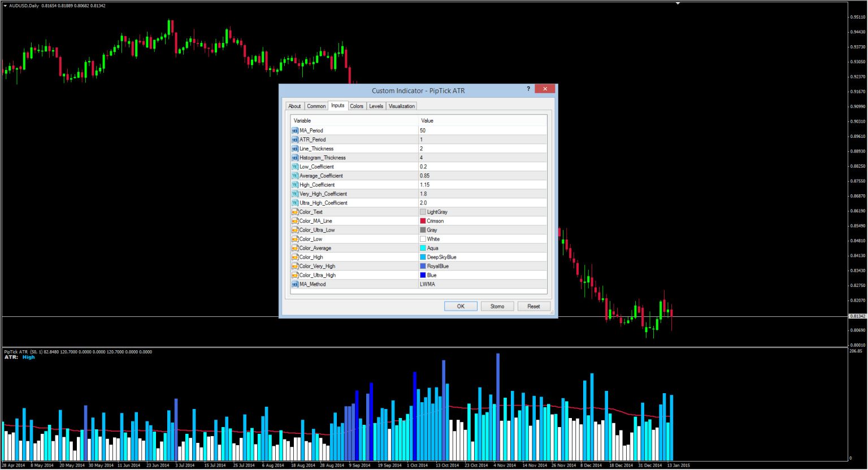Click the decimal type icon beside High_Coefficient
Viewport: 868px width, 470px height.
(x=294, y=185)
